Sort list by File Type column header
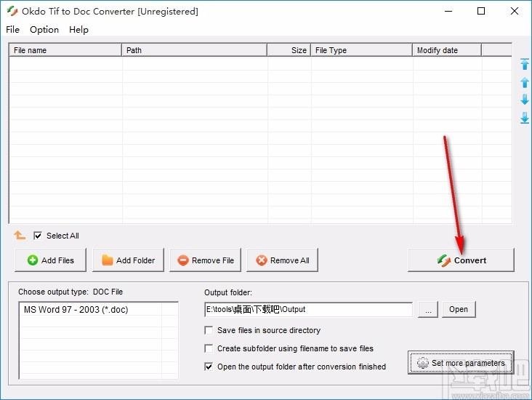Image resolution: width=532 pixels, height=400 pixels. pos(361,50)
